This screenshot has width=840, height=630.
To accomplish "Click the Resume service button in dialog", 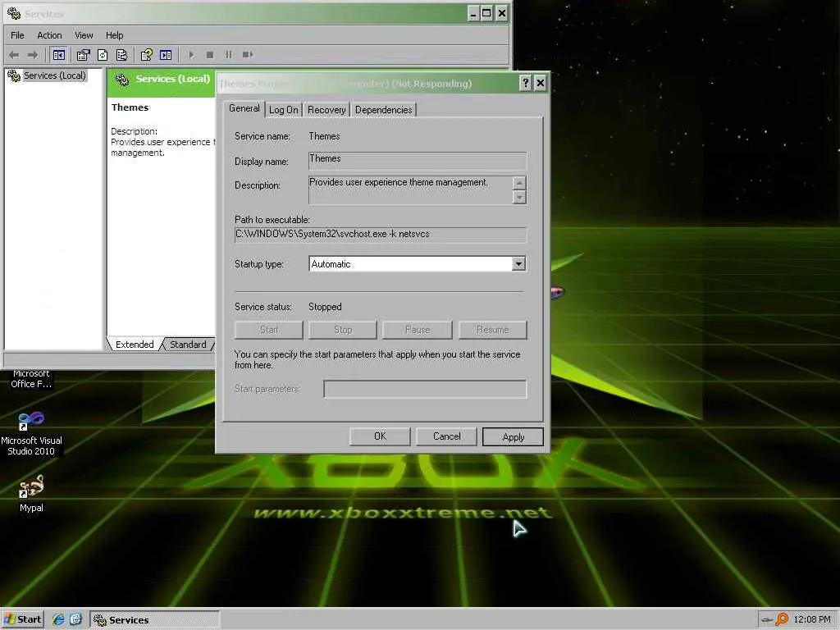I will pyautogui.click(x=492, y=330).
